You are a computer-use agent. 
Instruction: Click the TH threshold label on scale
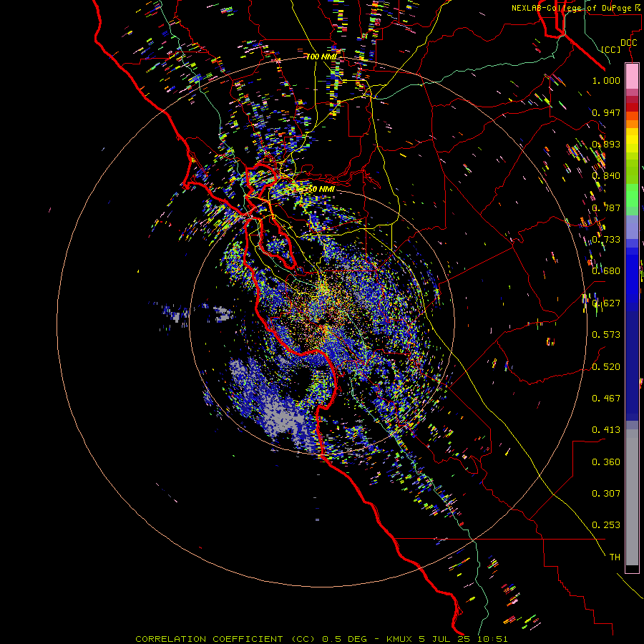click(x=615, y=557)
